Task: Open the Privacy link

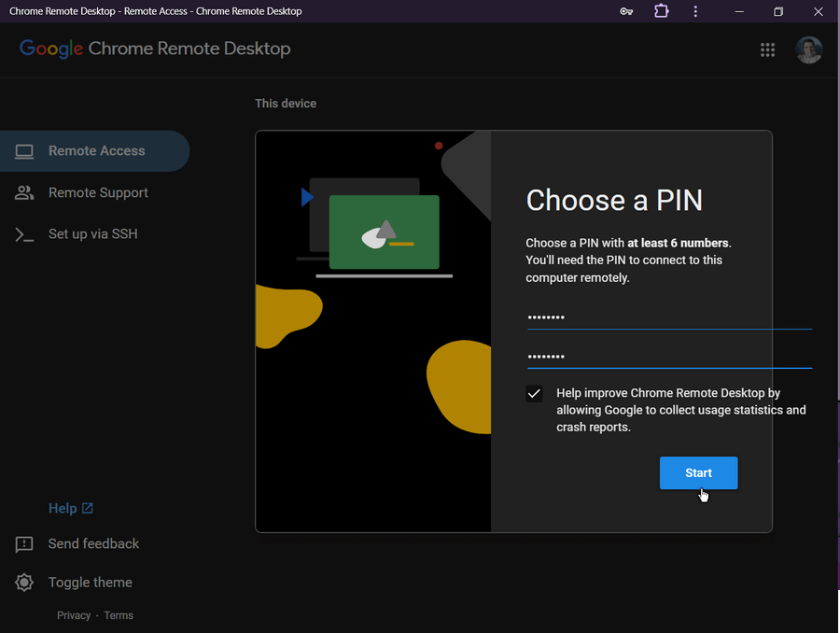Action: pos(74,615)
